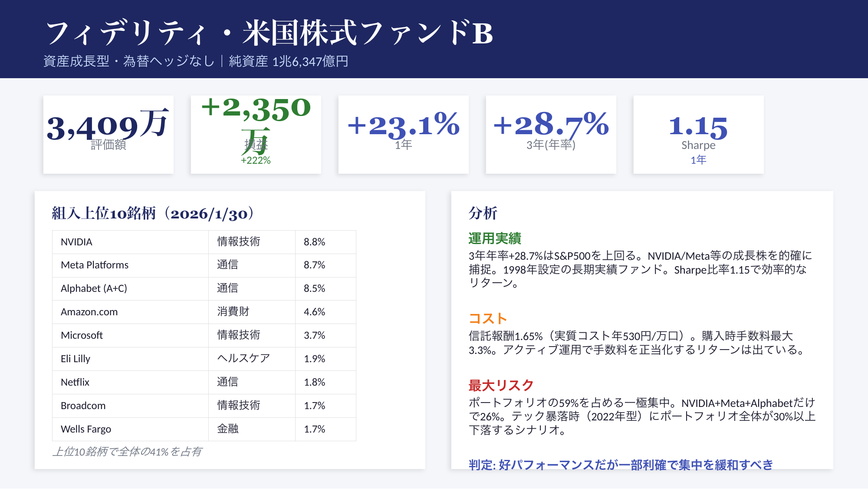Select the 純資産 1兆6,347億円 subtitle text

(289, 61)
